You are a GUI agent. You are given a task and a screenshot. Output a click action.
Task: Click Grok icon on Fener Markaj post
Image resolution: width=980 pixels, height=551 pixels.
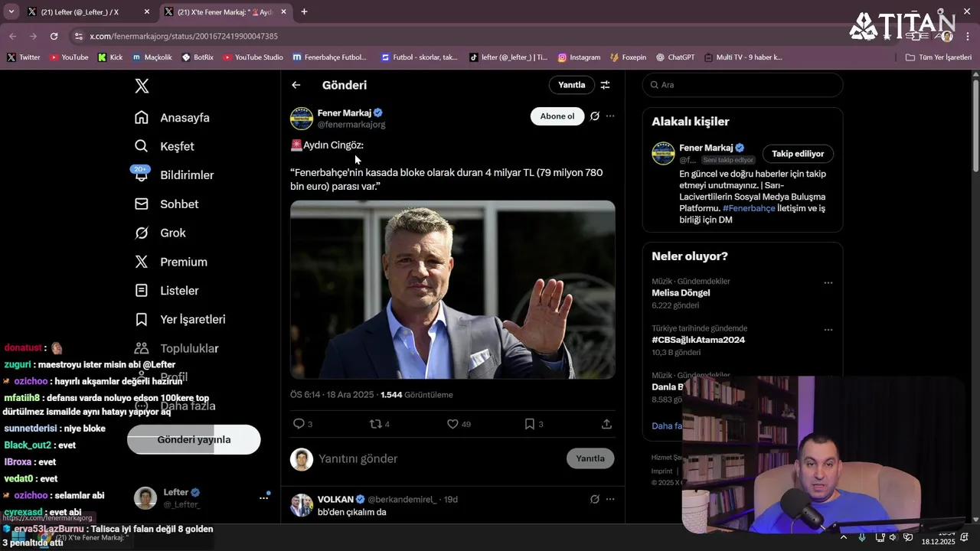pyautogui.click(x=594, y=116)
